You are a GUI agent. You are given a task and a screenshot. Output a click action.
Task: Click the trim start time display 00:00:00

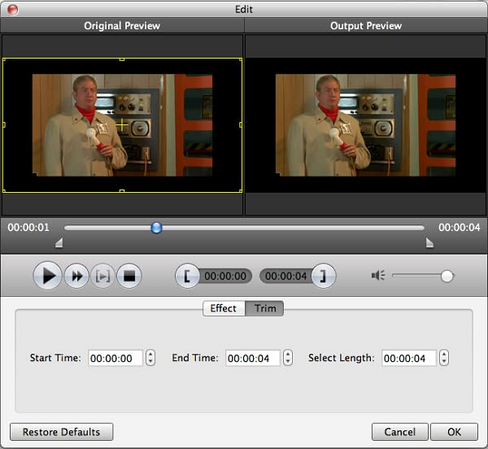coord(225,276)
